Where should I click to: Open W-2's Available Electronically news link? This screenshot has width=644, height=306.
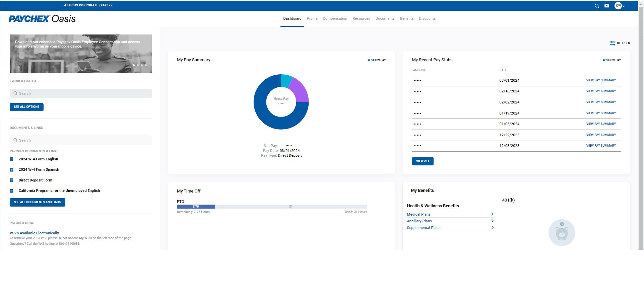tap(34, 233)
